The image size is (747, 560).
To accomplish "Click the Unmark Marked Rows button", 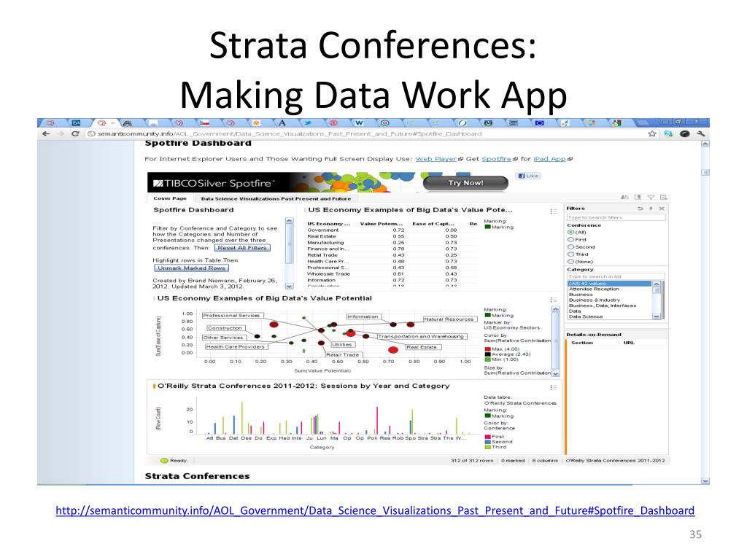I will click(x=192, y=268).
